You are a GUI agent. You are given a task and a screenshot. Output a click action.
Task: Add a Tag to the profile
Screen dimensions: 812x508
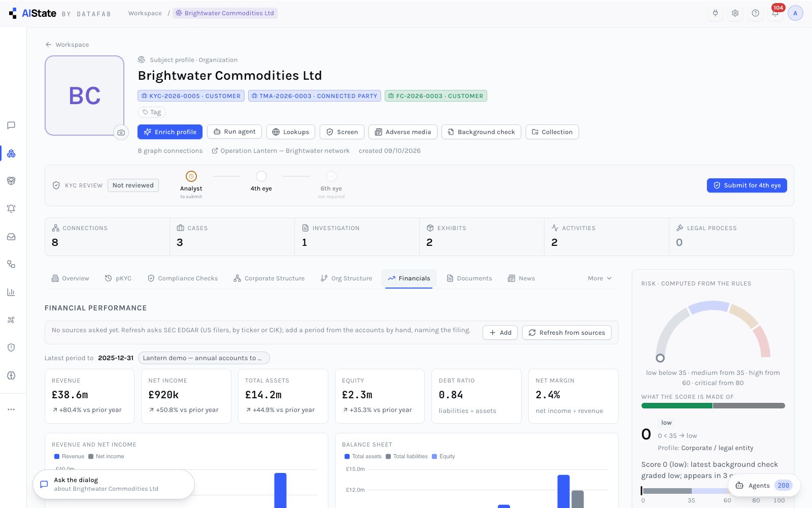[x=152, y=112]
